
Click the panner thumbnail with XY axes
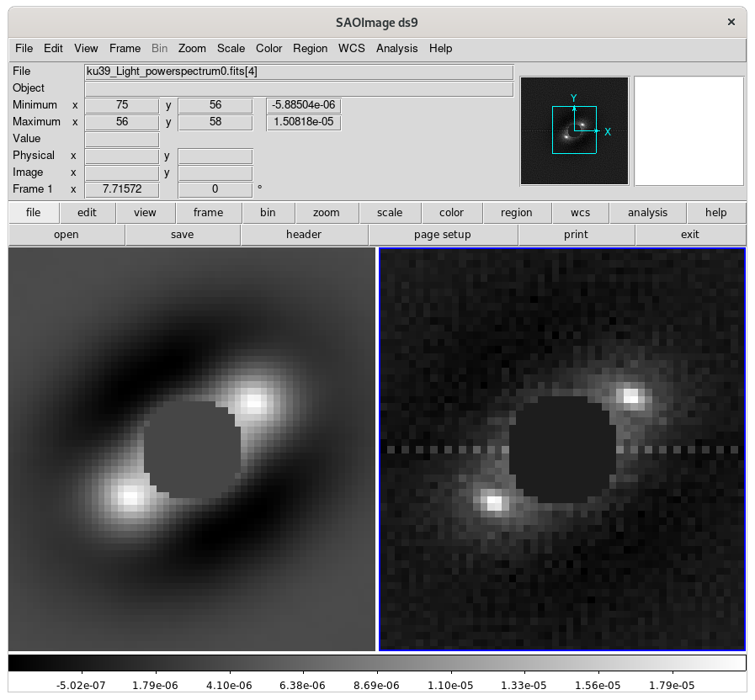tap(575, 130)
